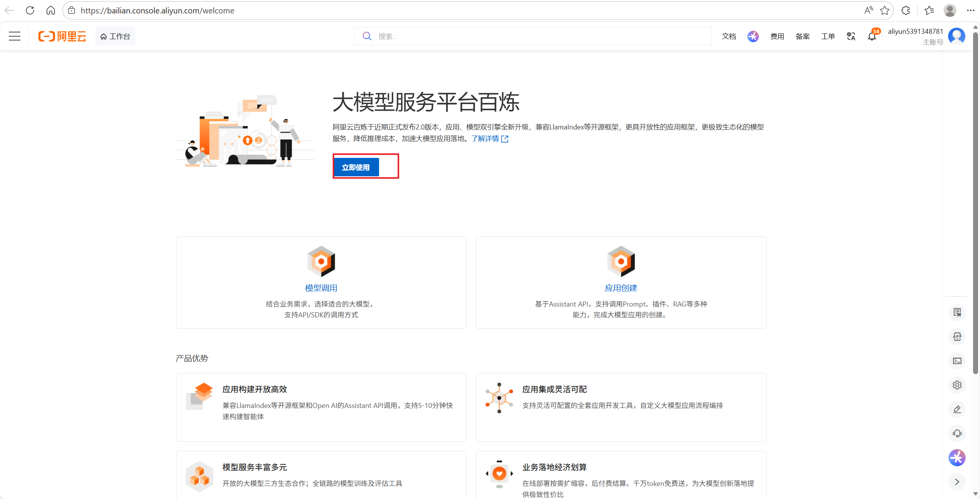Expand the right sidebar chevron arrow
This screenshot has width=980, height=499.
[x=957, y=482]
